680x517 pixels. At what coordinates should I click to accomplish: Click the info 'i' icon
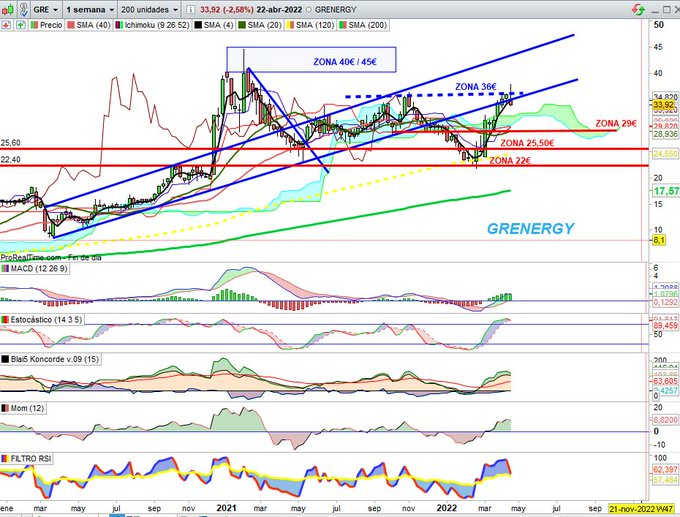(x=190, y=9)
